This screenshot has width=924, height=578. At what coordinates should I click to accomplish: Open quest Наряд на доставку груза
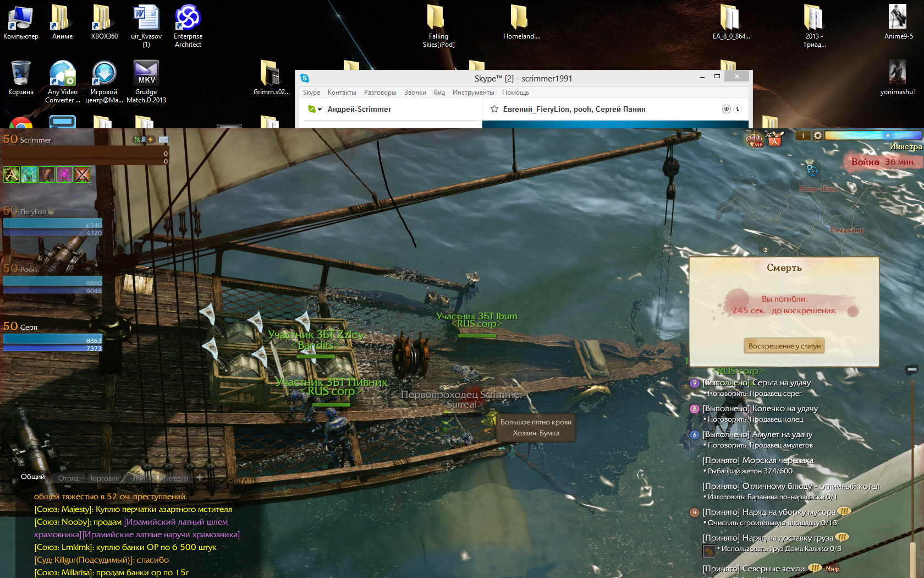[x=768, y=538]
